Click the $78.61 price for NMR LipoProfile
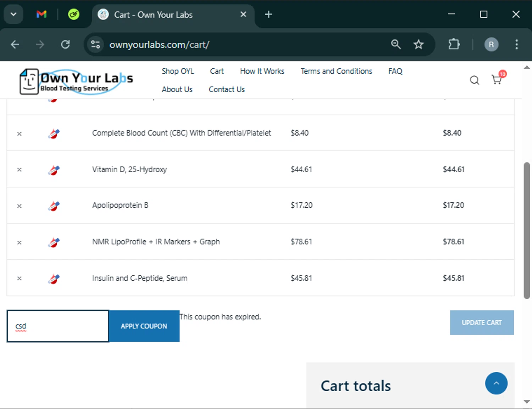The image size is (532, 409). [x=301, y=242]
